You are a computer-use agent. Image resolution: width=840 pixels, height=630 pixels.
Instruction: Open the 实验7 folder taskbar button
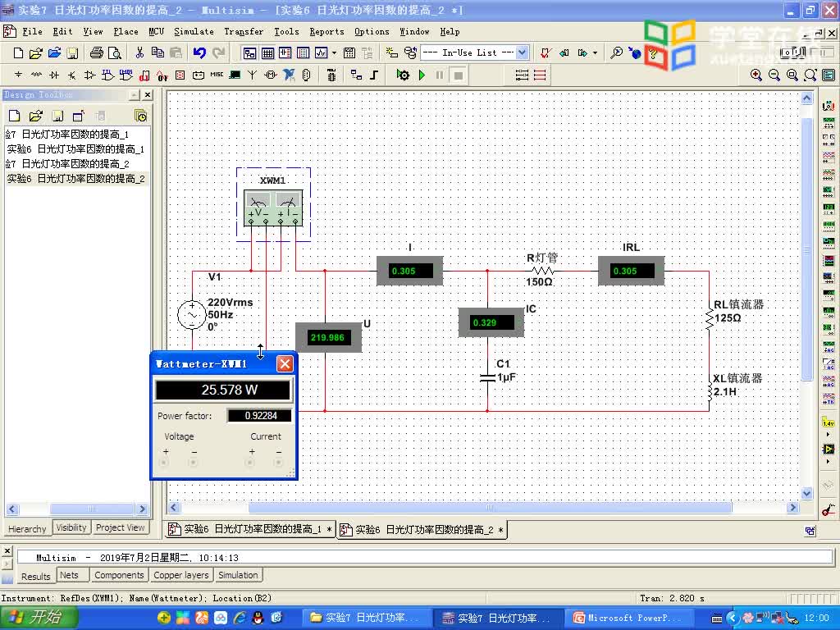367,619
